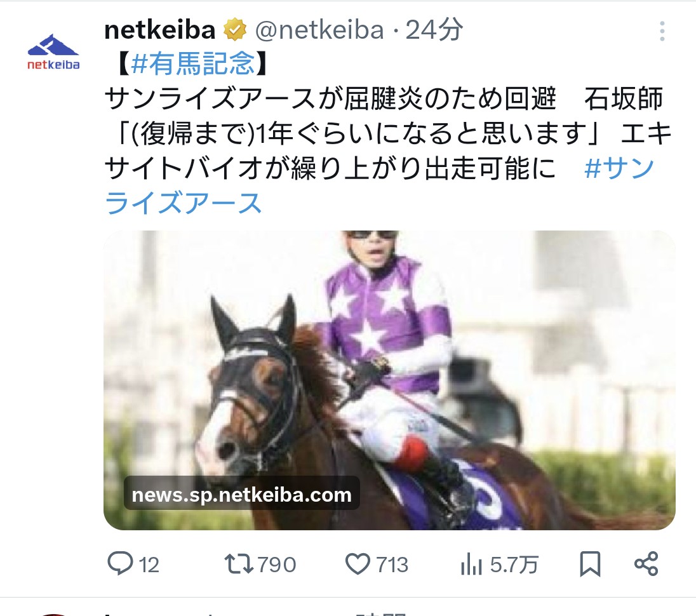Click the 12 replies count
696x616 pixels.
coord(149,565)
